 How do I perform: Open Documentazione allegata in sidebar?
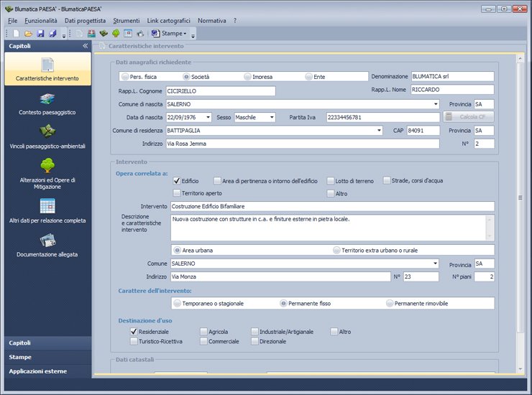coord(47,241)
